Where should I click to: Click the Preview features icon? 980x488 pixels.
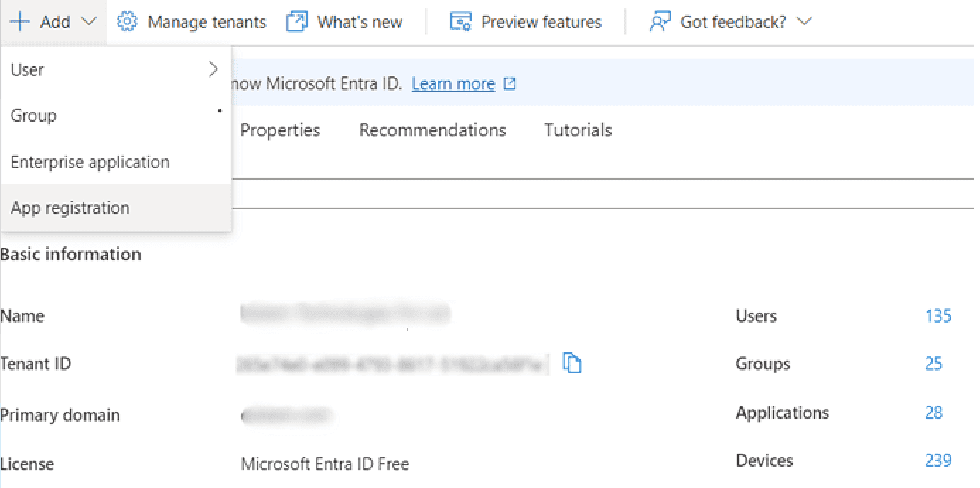460,22
